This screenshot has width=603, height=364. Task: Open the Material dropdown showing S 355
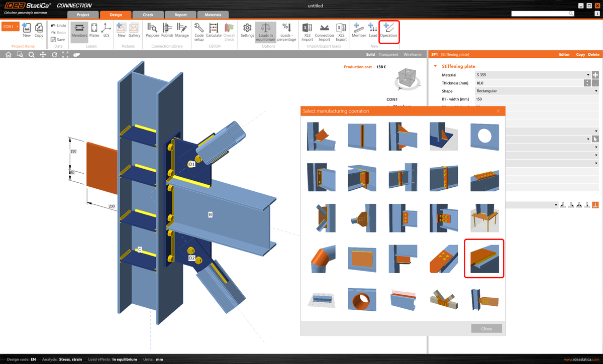pyautogui.click(x=587, y=74)
